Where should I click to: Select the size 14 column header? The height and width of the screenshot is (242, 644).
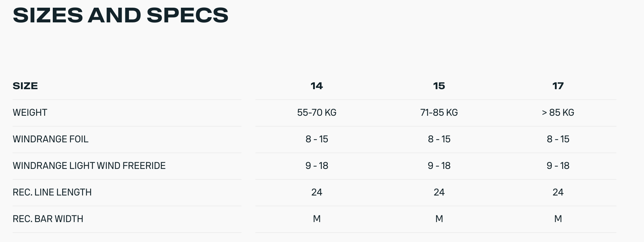point(317,86)
